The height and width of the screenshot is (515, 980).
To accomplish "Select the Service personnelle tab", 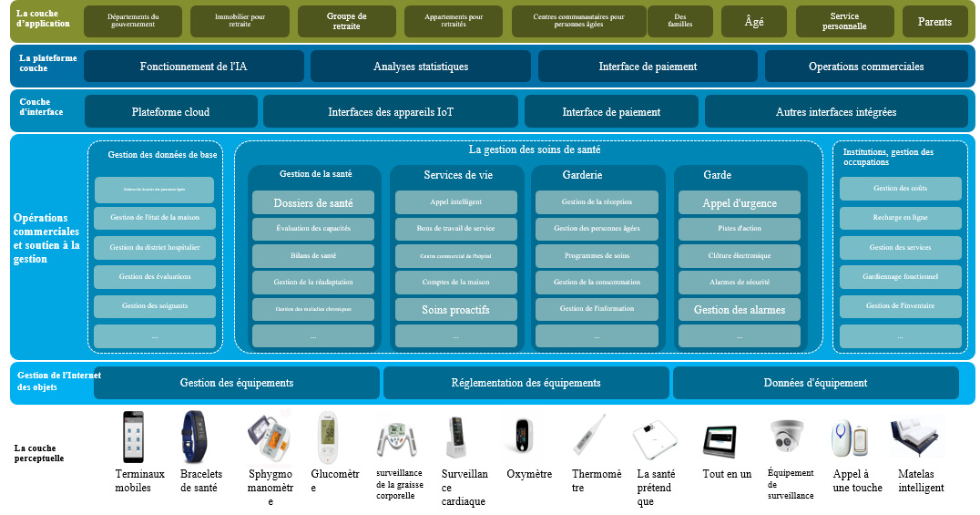I will tap(844, 21).
